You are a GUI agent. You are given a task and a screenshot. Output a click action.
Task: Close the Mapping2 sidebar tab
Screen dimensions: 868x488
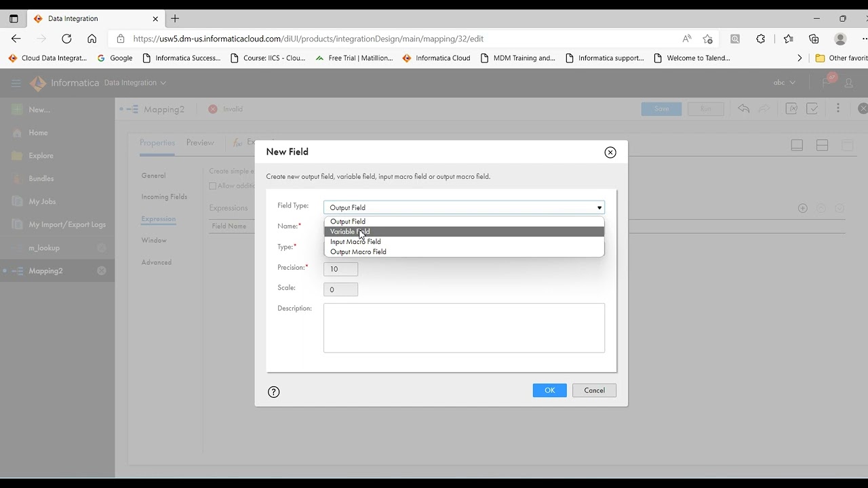[101, 271]
